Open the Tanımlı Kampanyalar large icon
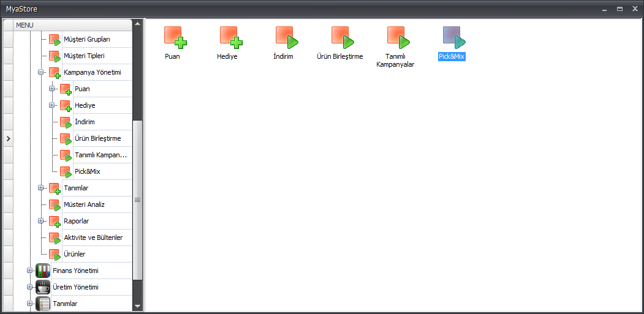Screen dimensions: 644x314 [x=398, y=37]
